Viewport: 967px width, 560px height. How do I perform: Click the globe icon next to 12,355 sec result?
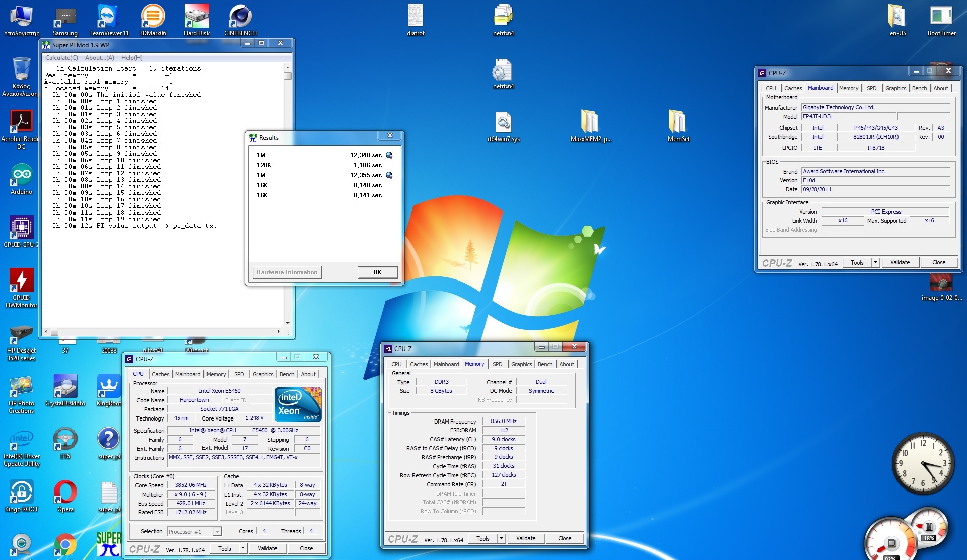pos(389,175)
